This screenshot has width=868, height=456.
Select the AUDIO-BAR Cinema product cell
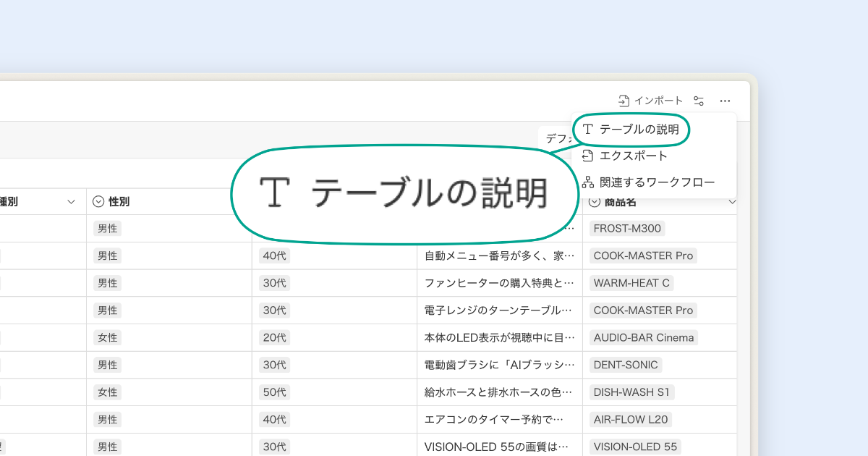[643, 337]
